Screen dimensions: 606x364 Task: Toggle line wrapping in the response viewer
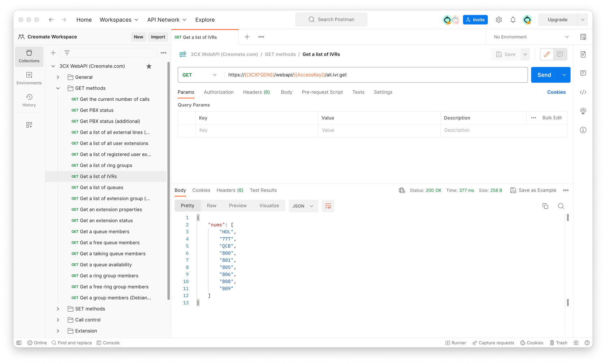pos(328,206)
